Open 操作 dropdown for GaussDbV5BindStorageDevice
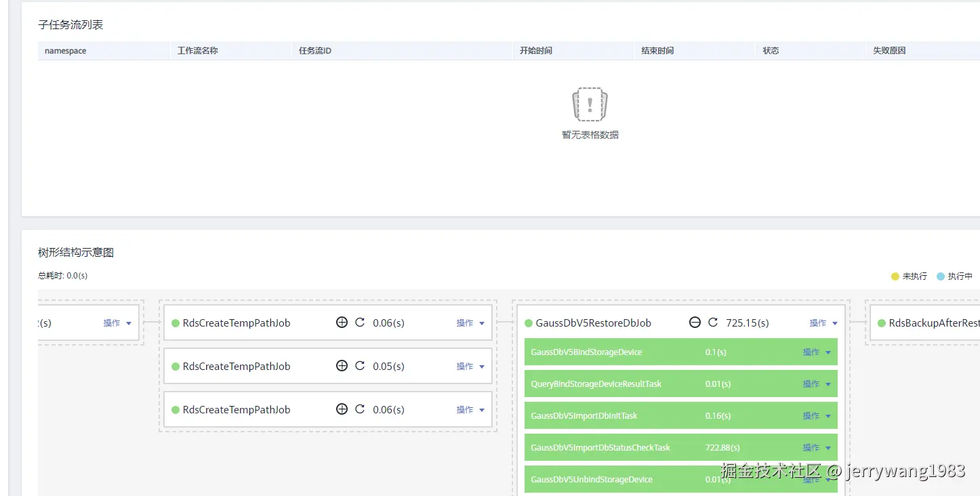Screen dimensions: 980x496 click(817, 352)
